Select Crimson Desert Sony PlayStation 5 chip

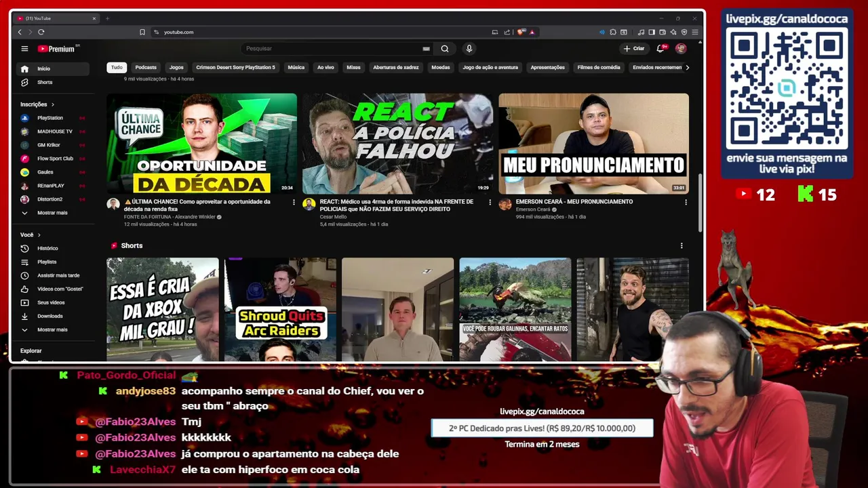point(235,67)
